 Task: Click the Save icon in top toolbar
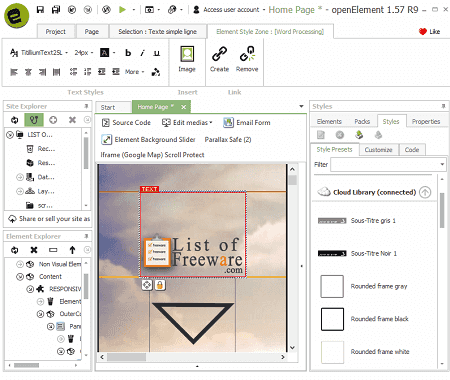click(x=40, y=10)
